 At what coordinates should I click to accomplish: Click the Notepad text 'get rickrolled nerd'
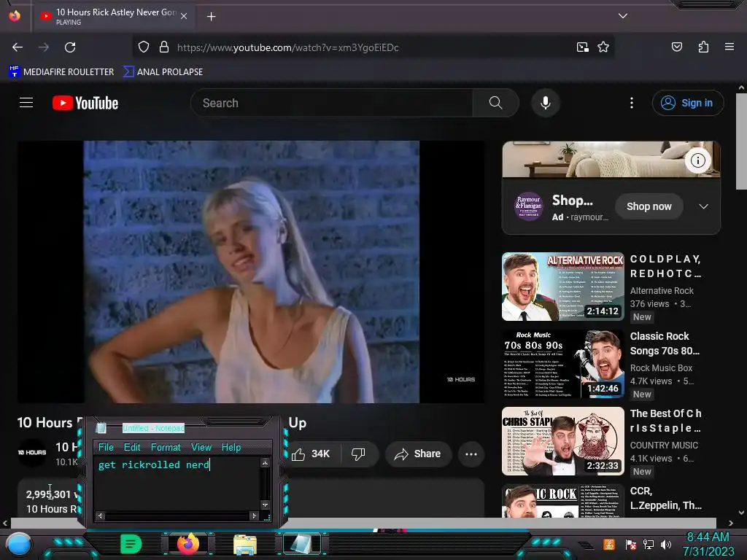pyautogui.click(x=153, y=464)
